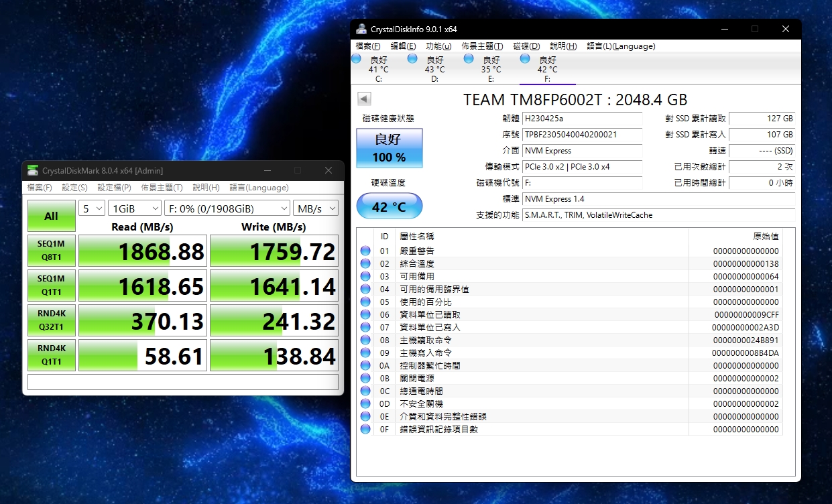Click the blue orb on row 0A 控制器繁忙時間
The height and width of the screenshot is (504, 832).
point(365,365)
